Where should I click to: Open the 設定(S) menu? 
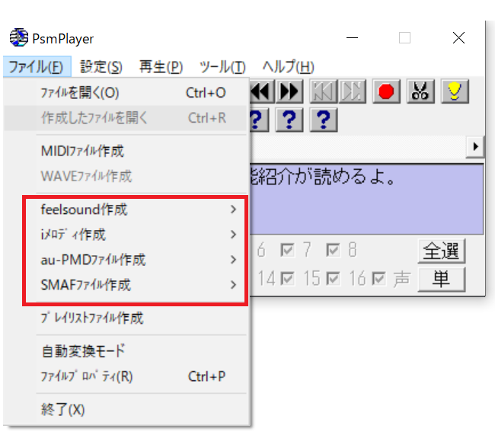(x=101, y=66)
